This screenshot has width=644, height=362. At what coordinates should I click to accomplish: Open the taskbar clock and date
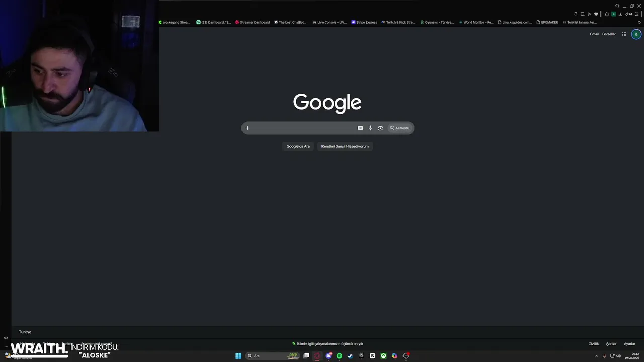[632, 356]
